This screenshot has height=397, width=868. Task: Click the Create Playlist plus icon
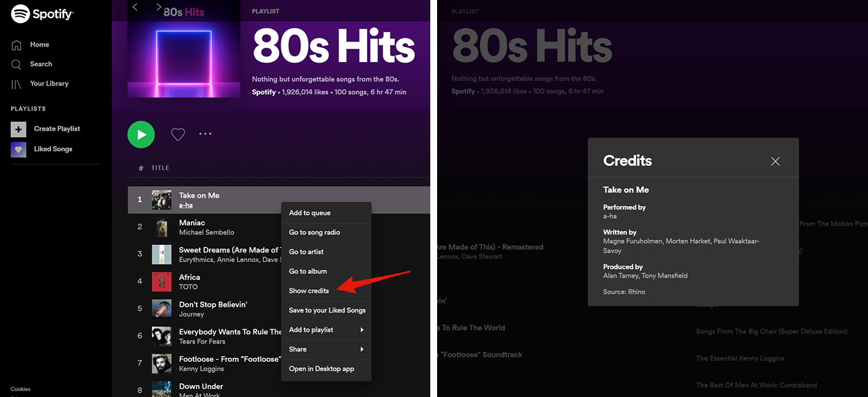tap(19, 129)
